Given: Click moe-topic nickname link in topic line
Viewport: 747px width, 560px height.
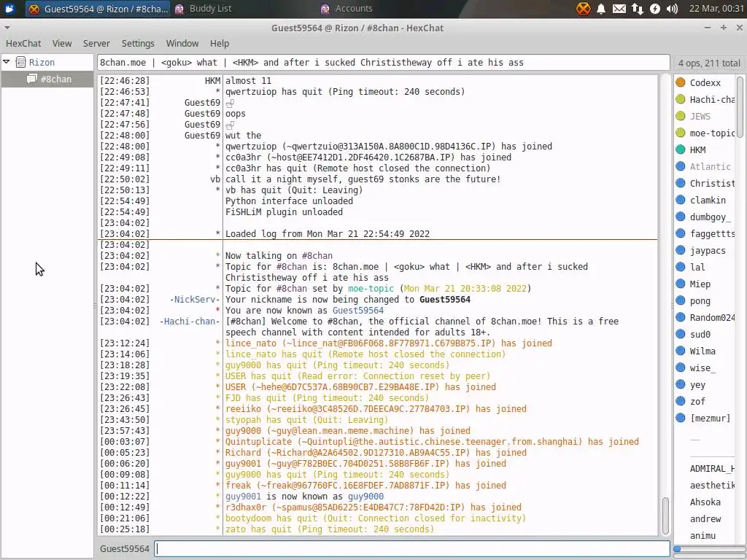Looking at the screenshot, I should pos(371,289).
